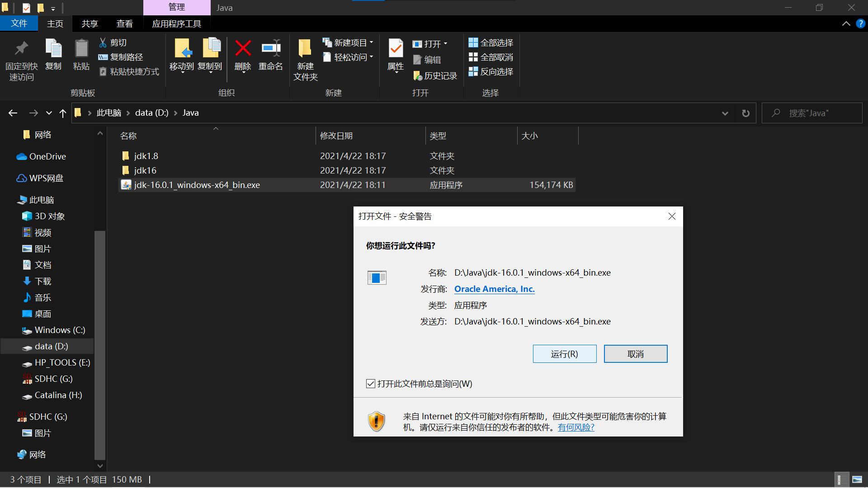Click Invert Selection (反向选择)
Viewport: 868px width, 488px height.
[x=491, y=71]
